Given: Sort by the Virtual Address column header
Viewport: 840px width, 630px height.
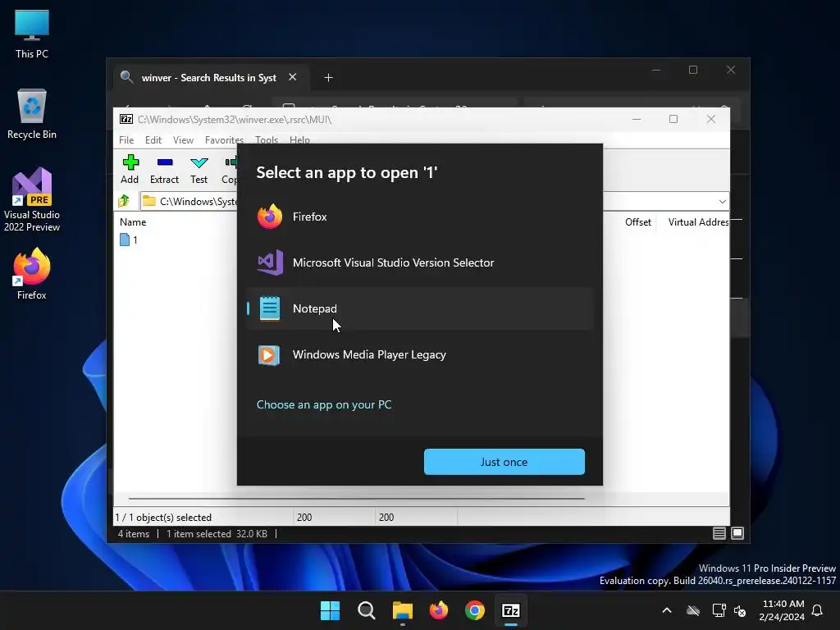Looking at the screenshot, I should [698, 221].
